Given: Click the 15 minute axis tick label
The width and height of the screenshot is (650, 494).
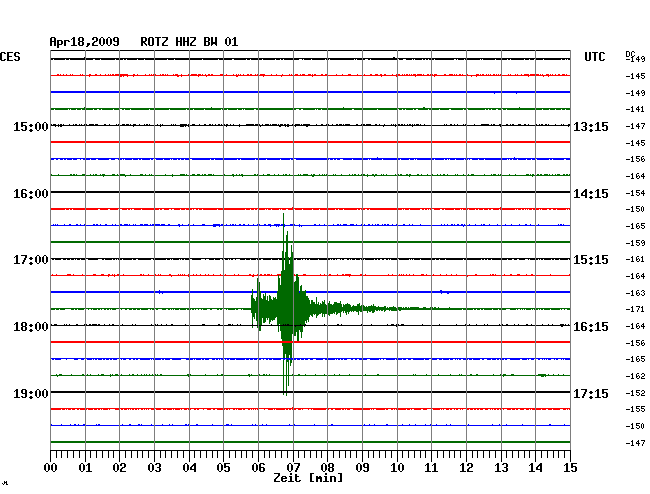Looking at the screenshot, I should coord(570,467).
